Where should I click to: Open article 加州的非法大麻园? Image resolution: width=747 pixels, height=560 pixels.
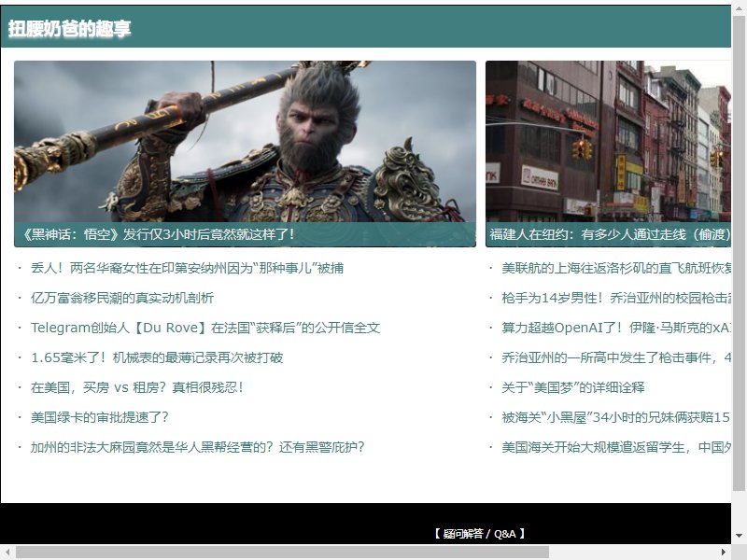point(198,447)
